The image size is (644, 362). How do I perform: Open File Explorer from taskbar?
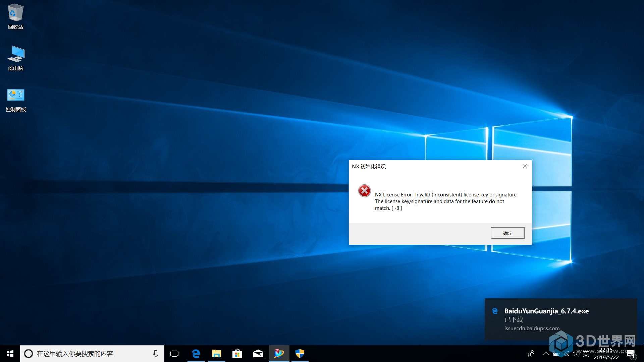[x=217, y=354]
